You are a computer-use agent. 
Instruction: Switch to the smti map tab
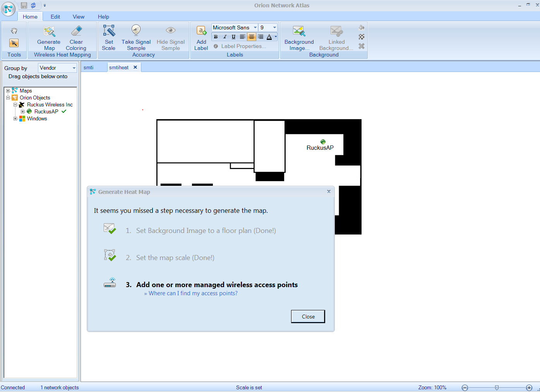pos(88,67)
